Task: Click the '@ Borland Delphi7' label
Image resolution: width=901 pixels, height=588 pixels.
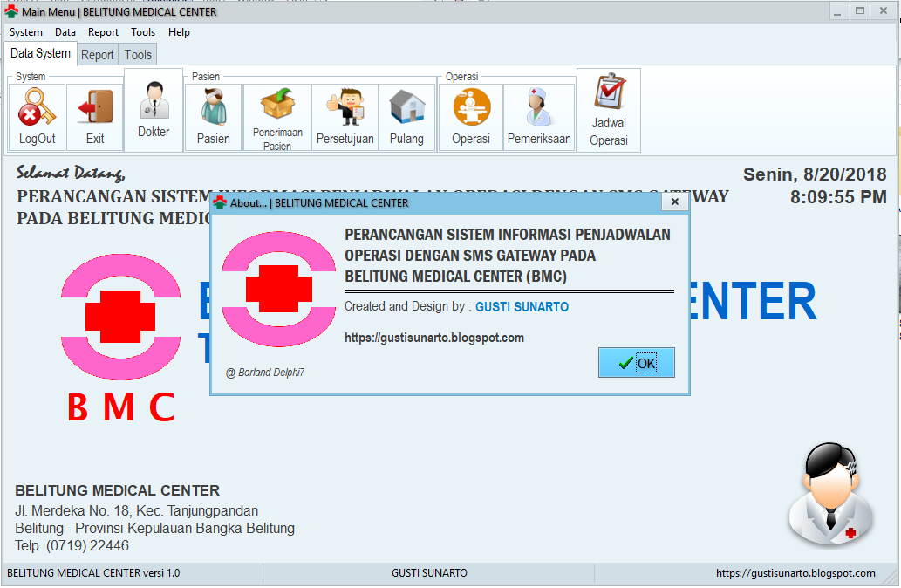Action: [265, 373]
